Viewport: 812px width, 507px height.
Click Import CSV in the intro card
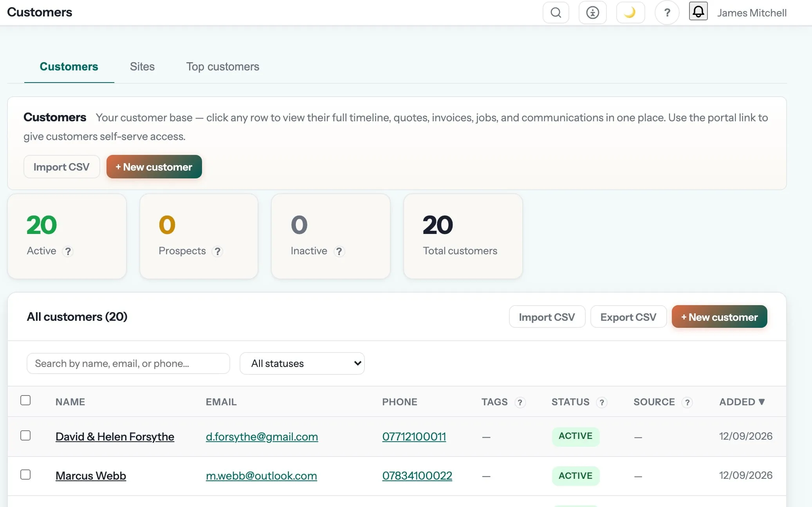61,167
